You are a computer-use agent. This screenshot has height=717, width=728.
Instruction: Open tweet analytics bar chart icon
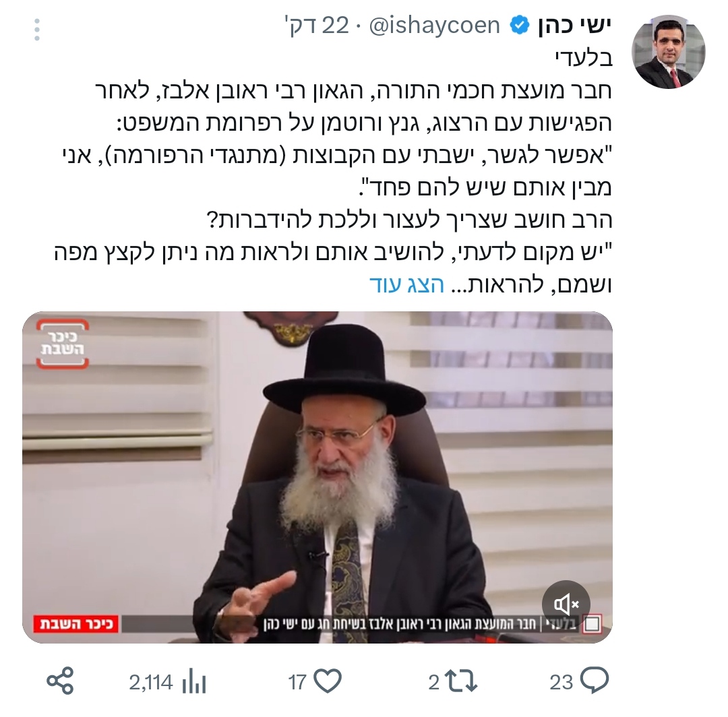click(194, 682)
